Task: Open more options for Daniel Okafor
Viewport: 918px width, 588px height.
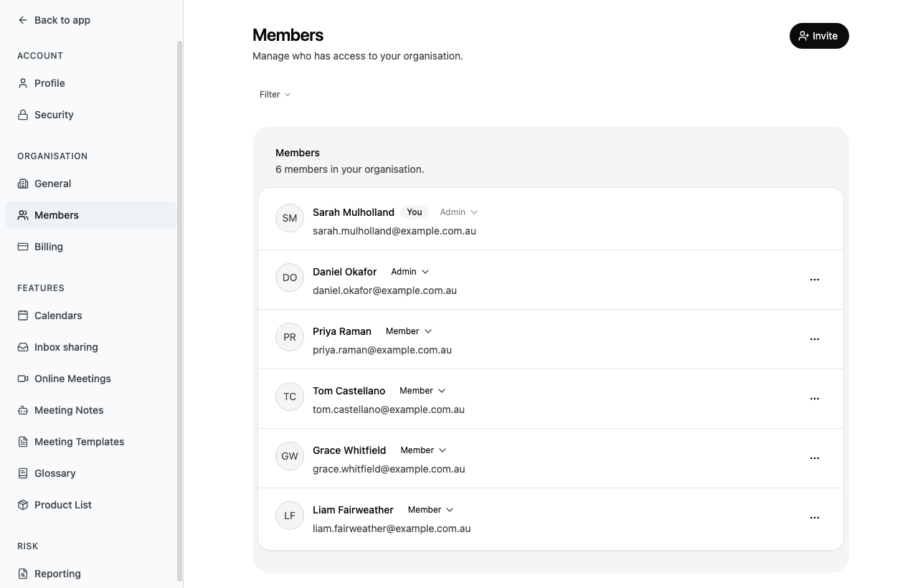Action: pos(815,280)
